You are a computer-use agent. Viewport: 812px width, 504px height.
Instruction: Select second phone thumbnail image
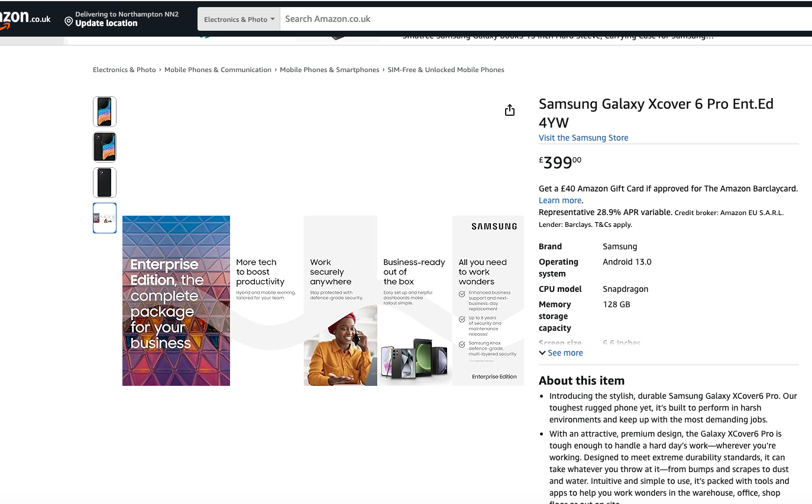(x=105, y=147)
